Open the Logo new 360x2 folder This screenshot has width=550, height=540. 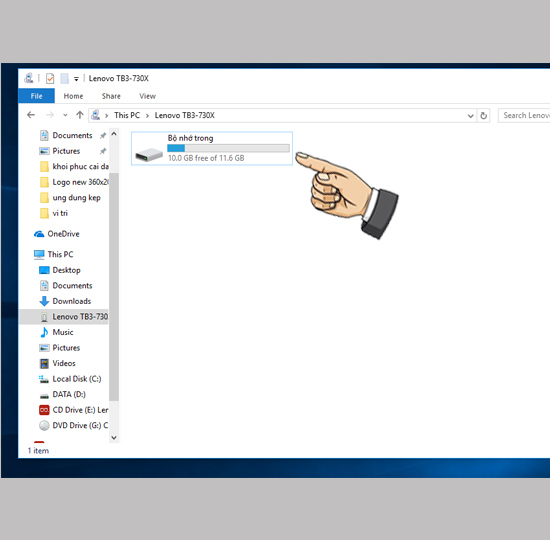74,182
